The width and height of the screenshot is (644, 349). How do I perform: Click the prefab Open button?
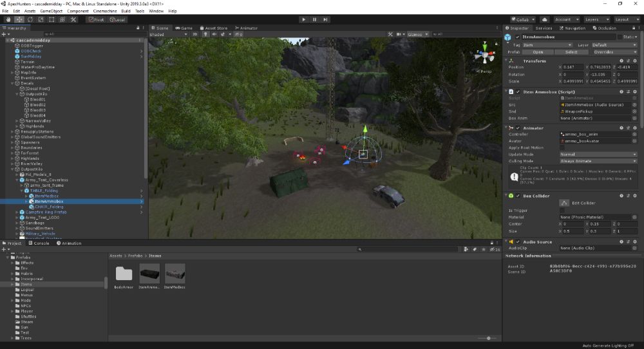(x=538, y=52)
